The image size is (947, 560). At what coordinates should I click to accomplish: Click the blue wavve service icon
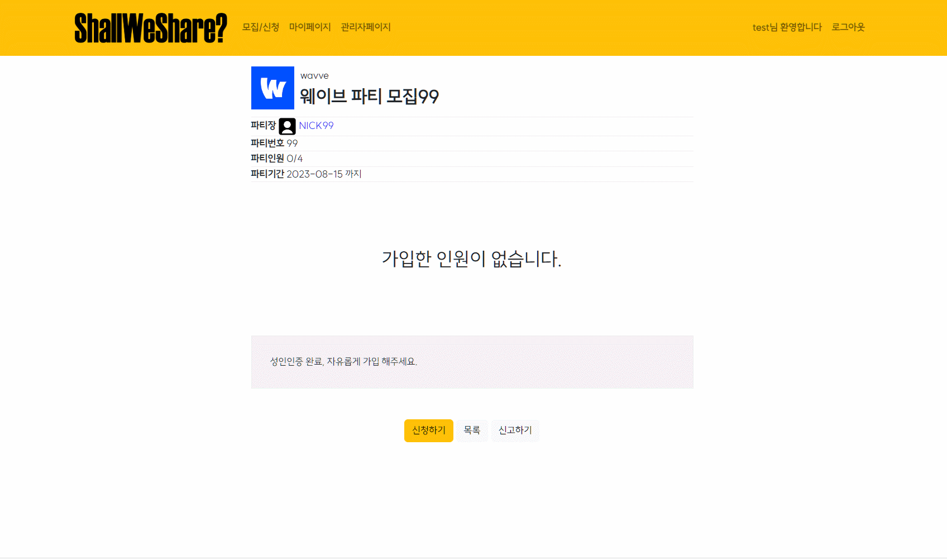(x=272, y=88)
